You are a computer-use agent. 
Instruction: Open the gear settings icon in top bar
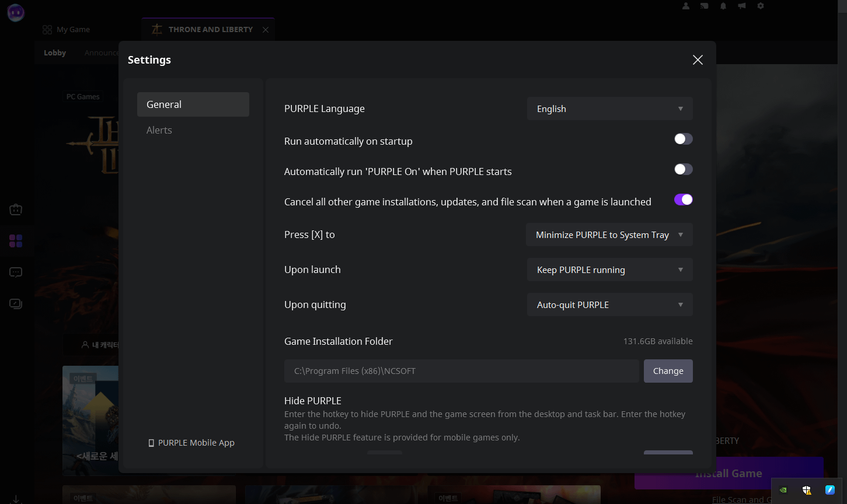click(x=761, y=6)
